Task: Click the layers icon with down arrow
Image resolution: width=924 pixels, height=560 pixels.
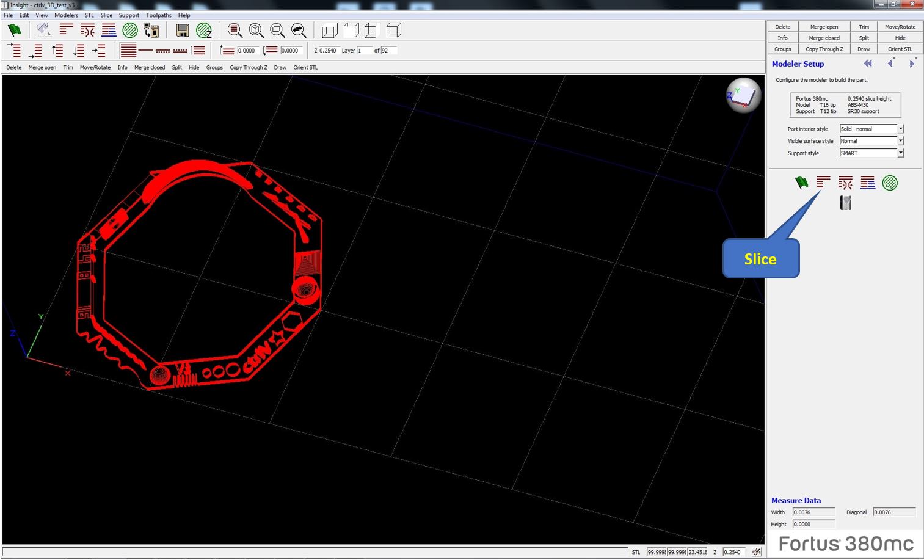Action: (x=78, y=51)
